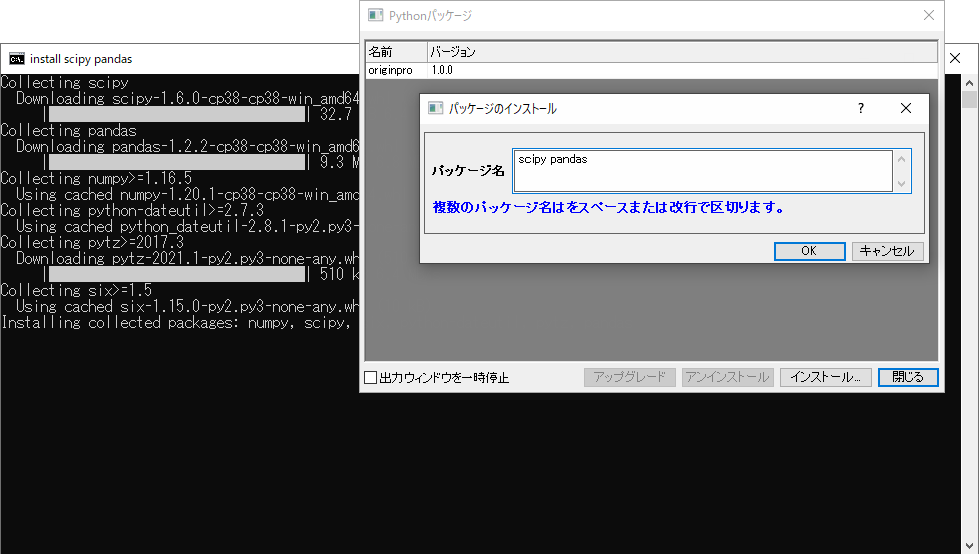This screenshot has width=979, height=554.
Task: Click the アンインストール button
Action: pyautogui.click(x=727, y=377)
